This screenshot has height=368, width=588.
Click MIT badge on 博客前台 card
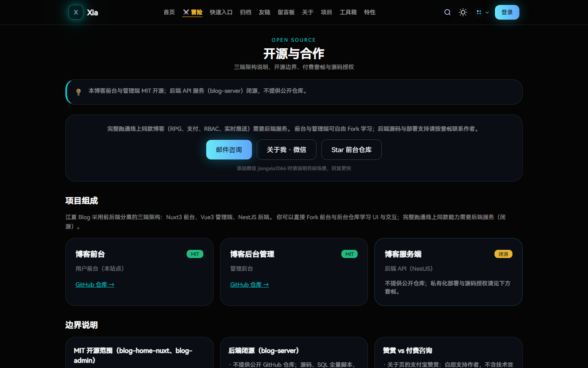195,254
